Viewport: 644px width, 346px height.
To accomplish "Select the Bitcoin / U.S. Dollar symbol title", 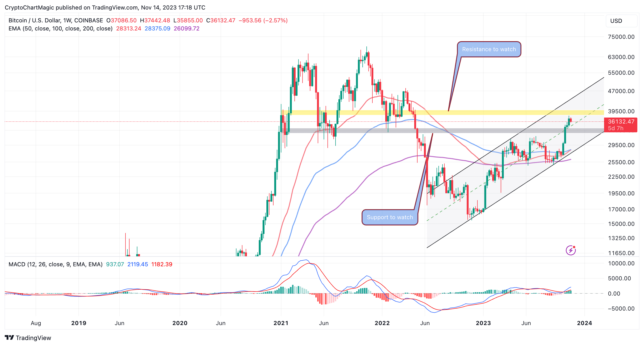I will (x=56, y=20).
